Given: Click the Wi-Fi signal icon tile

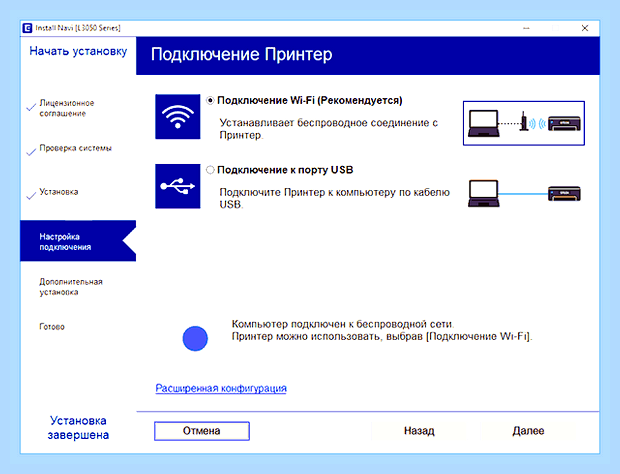Looking at the screenshot, I should pos(178,117).
